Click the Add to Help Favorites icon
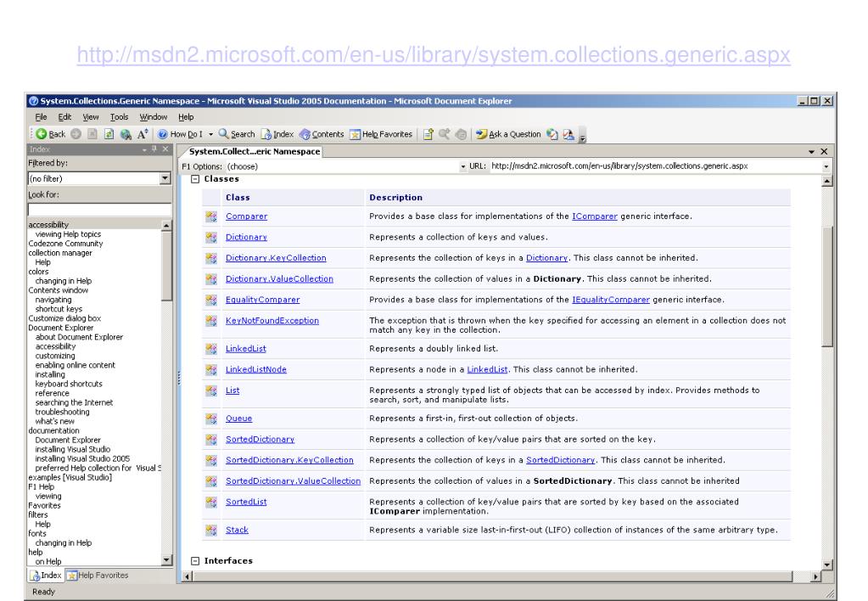This screenshot has height=601, width=868. [x=428, y=134]
